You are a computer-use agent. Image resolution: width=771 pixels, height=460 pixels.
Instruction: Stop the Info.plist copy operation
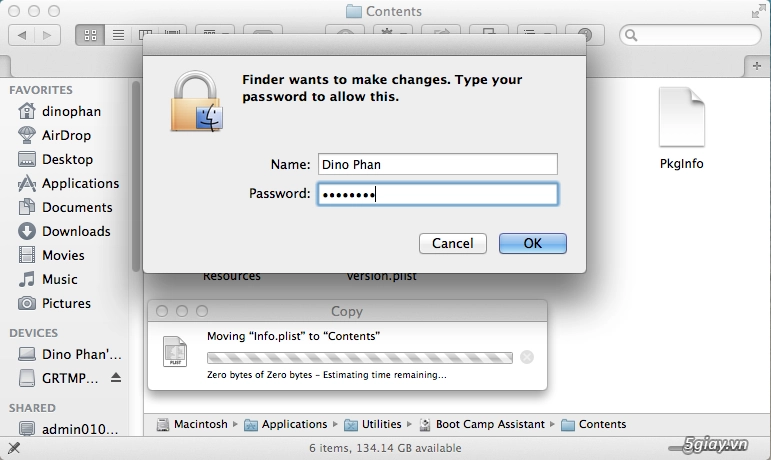click(x=527, y=357)
